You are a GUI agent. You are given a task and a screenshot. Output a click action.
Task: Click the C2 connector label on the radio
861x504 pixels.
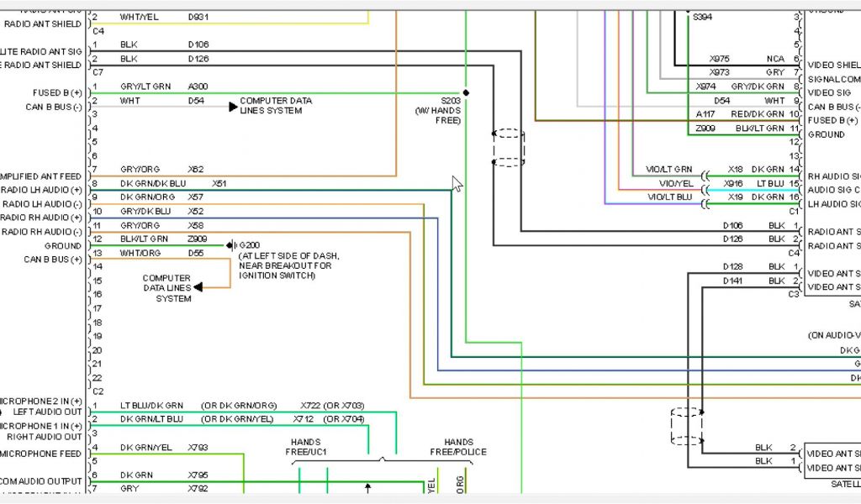coord(98,391)
